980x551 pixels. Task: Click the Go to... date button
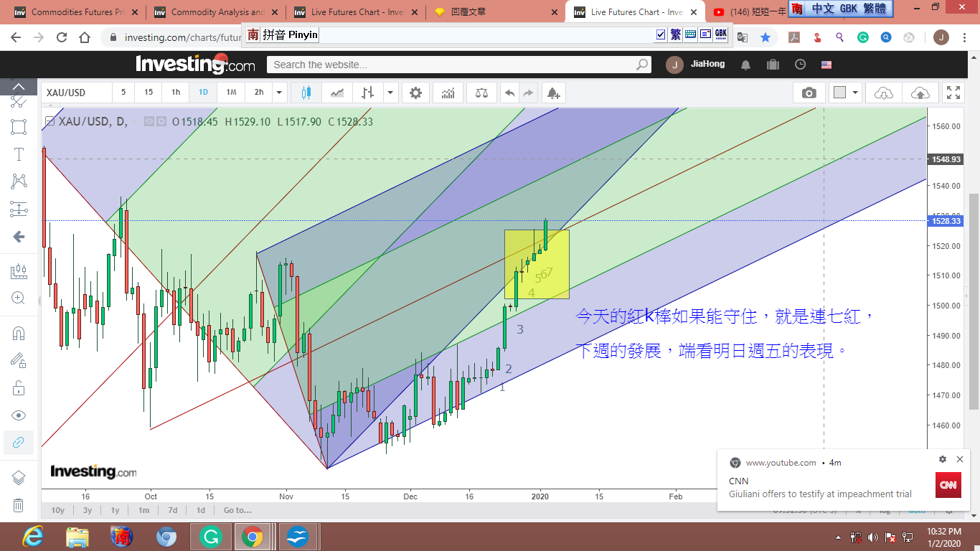237,510
